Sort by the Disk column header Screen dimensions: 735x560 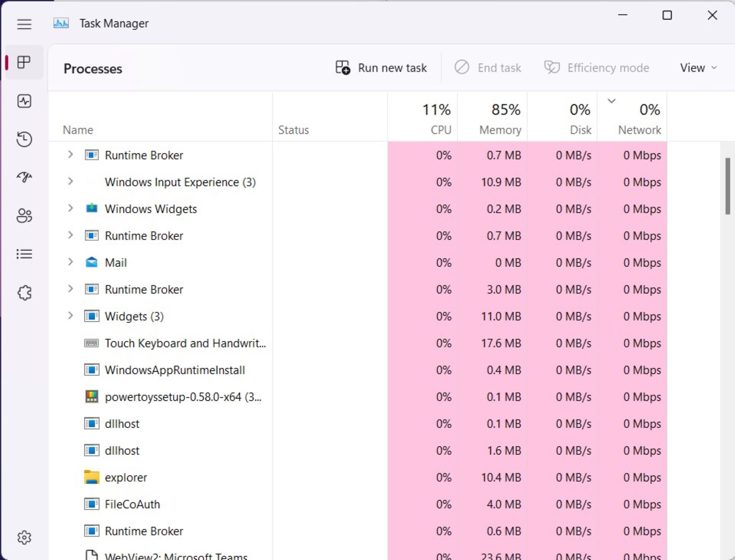coord(562,117)
